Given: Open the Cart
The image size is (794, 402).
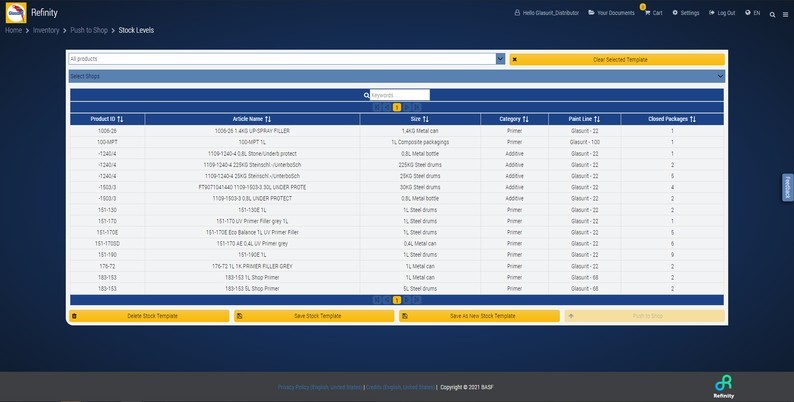Looking at the screenshot, I should 653,13.
